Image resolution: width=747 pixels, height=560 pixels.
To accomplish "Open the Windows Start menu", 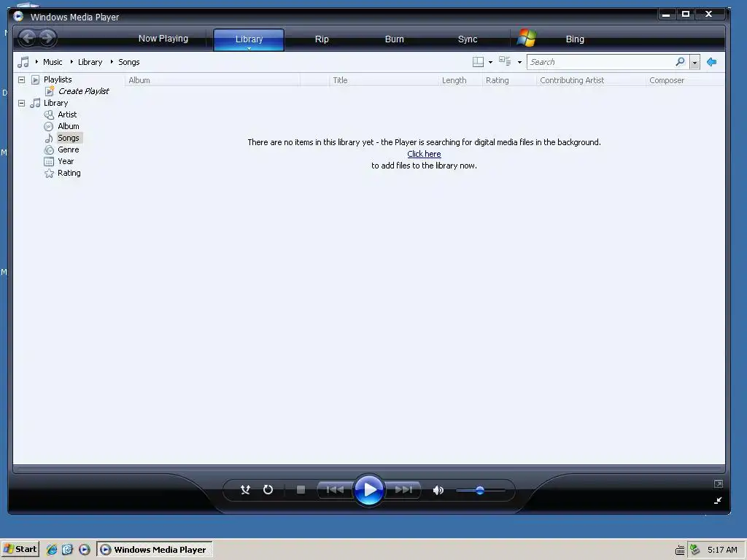I will click(20, 549).
